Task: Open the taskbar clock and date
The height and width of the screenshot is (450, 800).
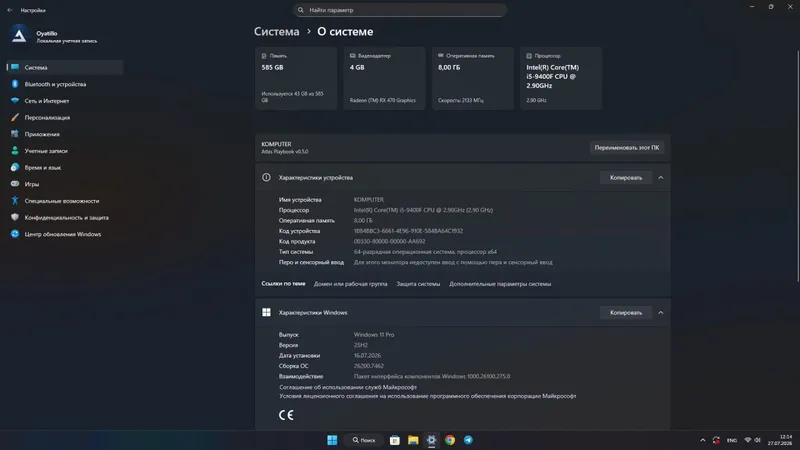Action: (780, 440)
